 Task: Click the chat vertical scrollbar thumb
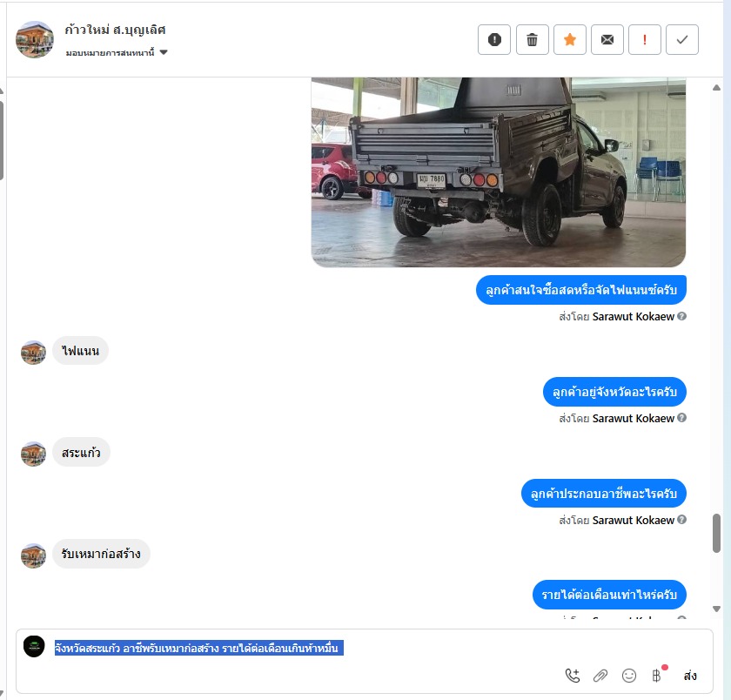coord(716,533)
